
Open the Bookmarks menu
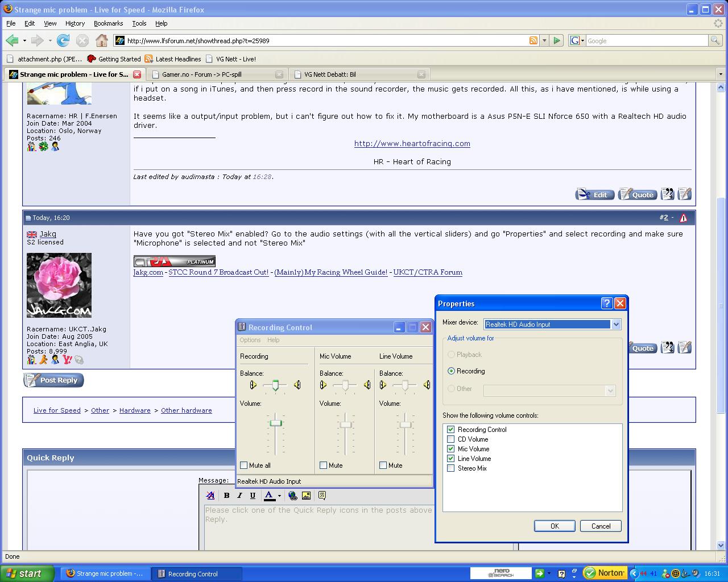coord(109,23)
